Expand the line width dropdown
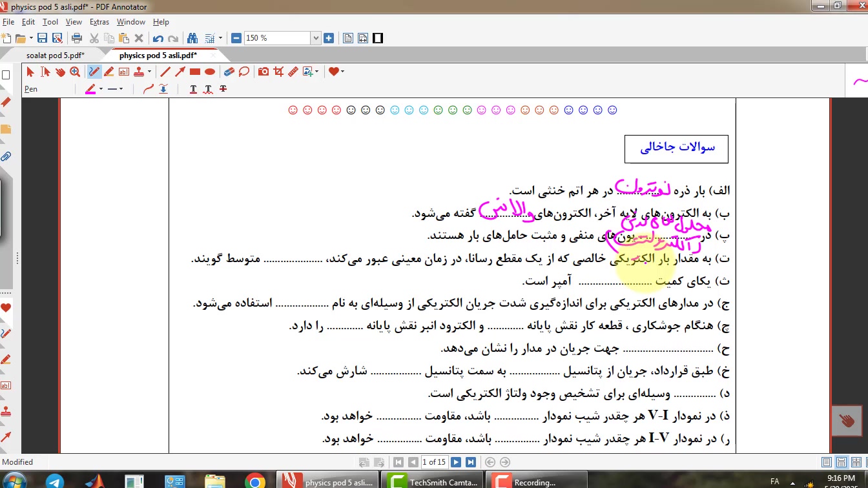This screenshot has height=488, width=868. tap(120, 89)
